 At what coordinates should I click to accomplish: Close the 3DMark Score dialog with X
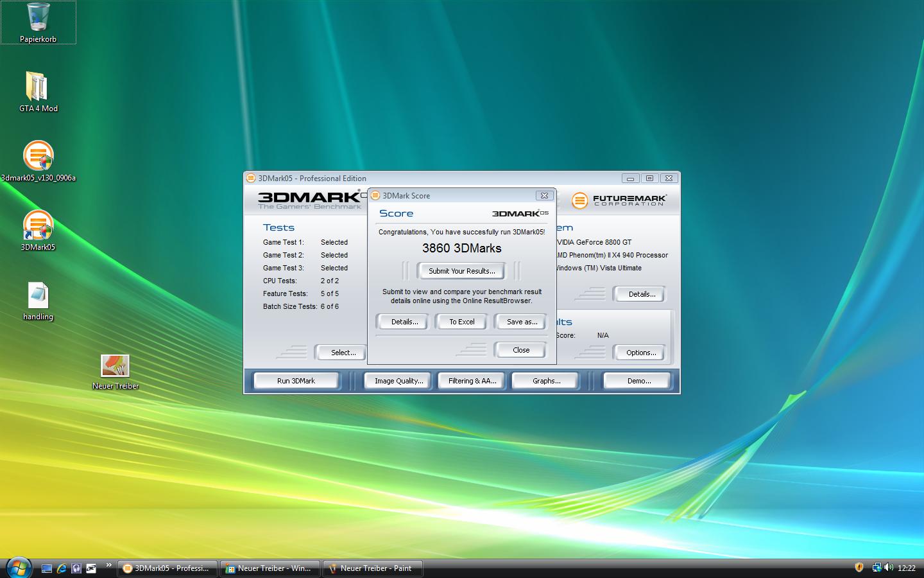pos(544,195)
